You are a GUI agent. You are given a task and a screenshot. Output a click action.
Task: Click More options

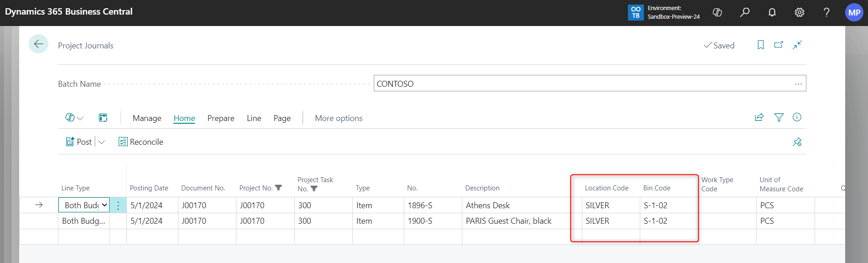point(339,118)
